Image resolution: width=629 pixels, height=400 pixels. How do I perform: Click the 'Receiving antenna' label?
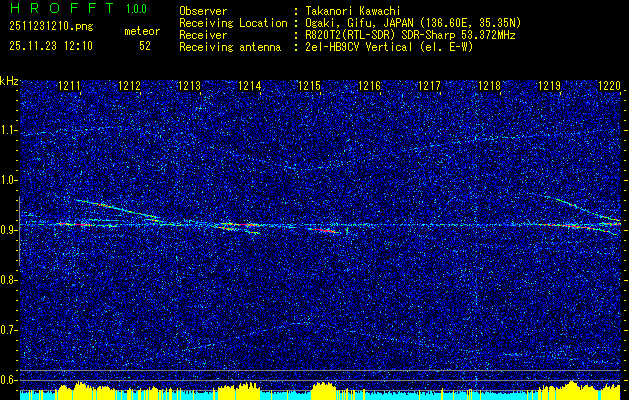pyautogui.click(x=230, y=47)
